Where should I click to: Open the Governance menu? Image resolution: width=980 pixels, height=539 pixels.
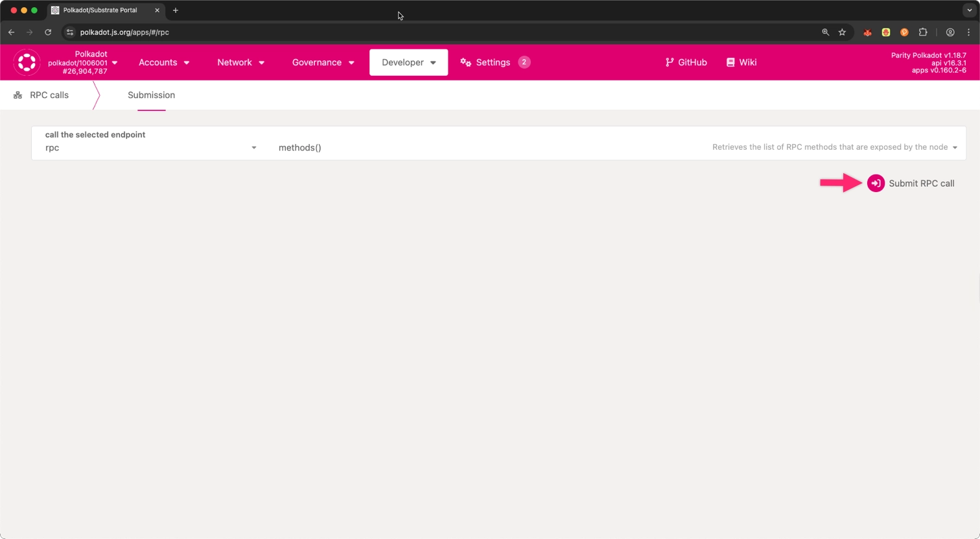[323, 62]
